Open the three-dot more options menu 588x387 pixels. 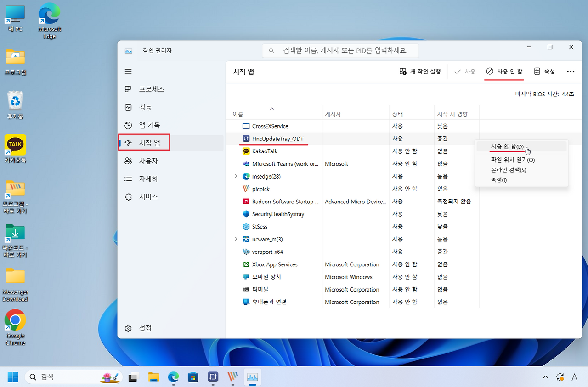(571, 72)
